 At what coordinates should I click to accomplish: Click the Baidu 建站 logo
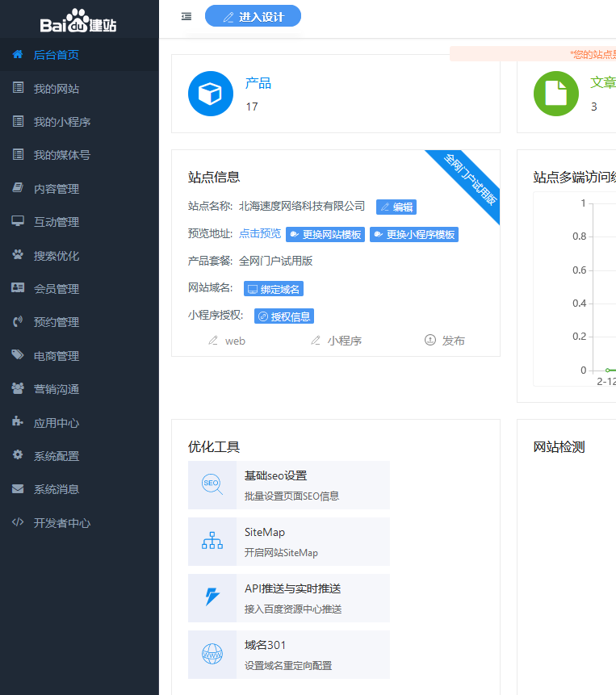click(x=78, y=20)
